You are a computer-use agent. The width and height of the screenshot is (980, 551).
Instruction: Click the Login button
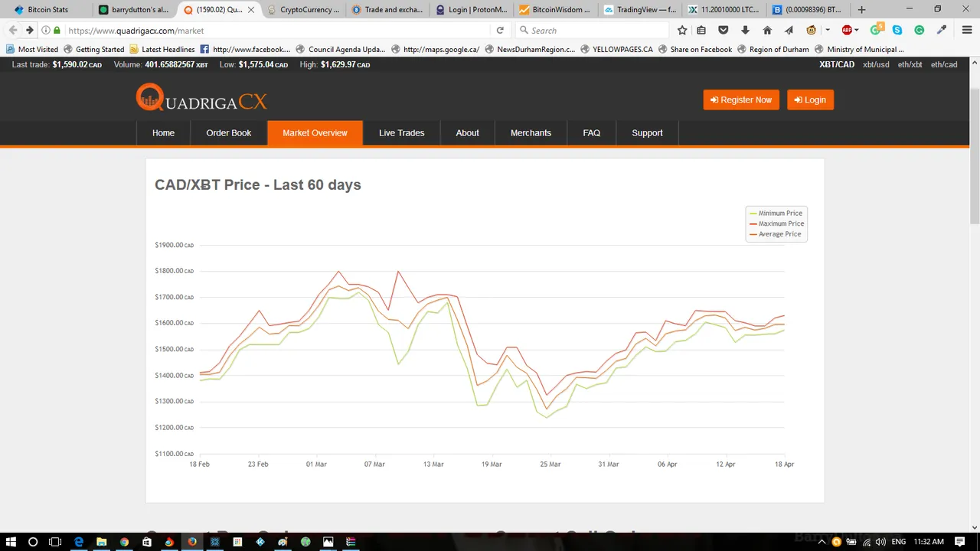(x=810, y=100)
